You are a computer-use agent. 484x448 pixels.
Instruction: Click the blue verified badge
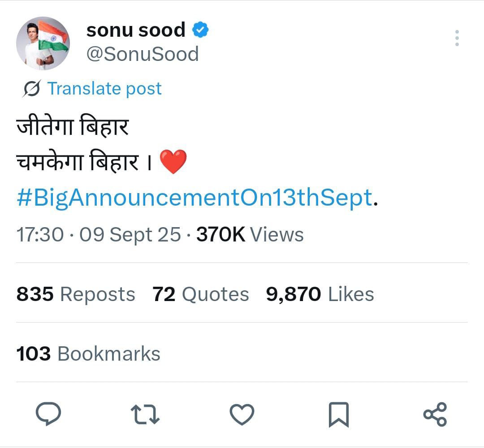point(200,30)
